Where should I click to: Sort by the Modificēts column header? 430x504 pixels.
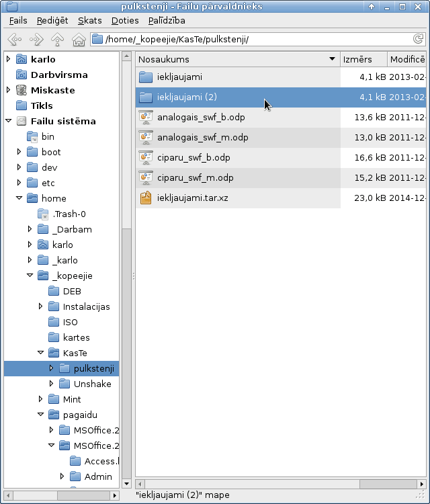pos(407,59)
